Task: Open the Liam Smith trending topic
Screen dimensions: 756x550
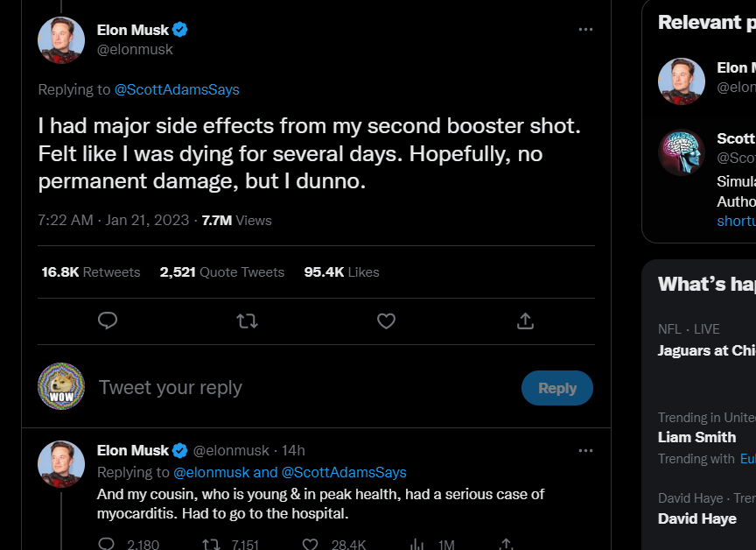Action: pos(696,437)
